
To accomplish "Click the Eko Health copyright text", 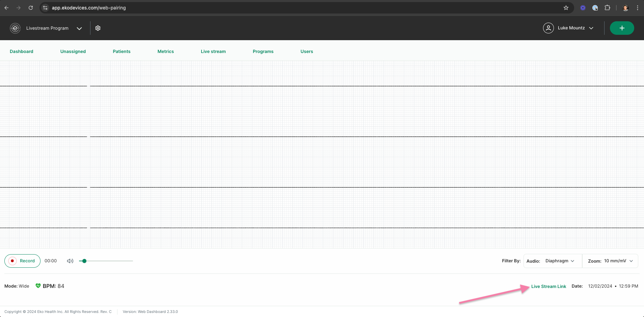I will pos(58,312).
